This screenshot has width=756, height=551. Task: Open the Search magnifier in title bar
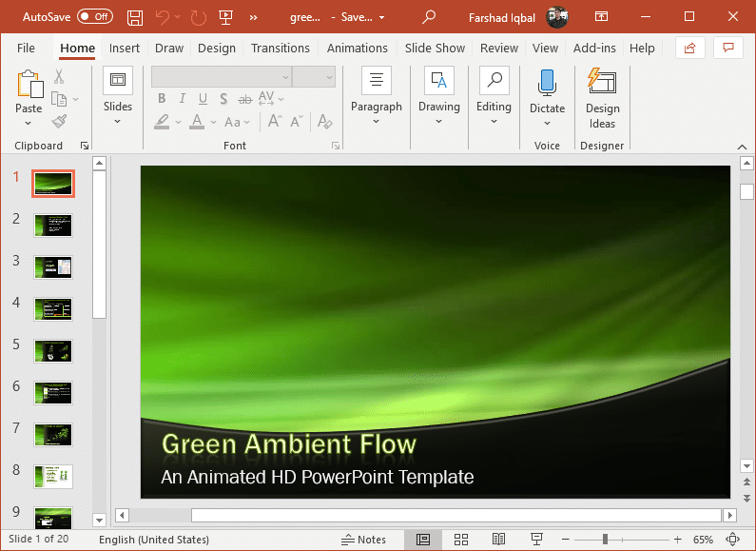[429, 17]
